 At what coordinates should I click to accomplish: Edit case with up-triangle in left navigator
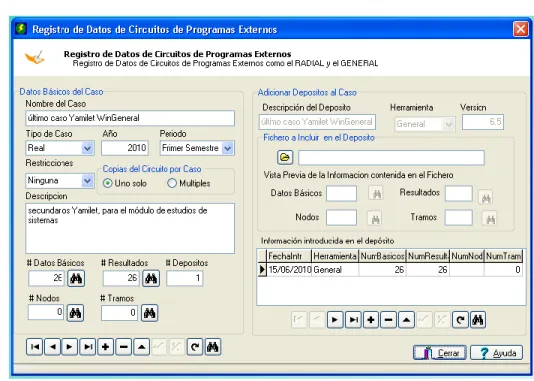coord(142,347)
